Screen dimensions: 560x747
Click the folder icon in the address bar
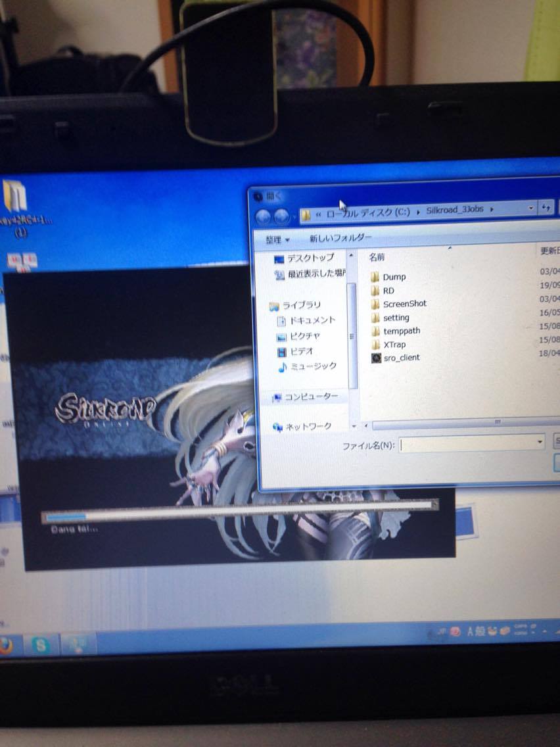pyautogui.click(x=306, y=215)
